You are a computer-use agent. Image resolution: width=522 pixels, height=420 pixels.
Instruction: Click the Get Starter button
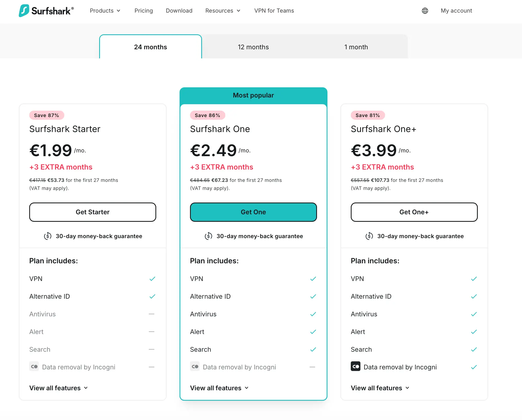pos(93,212)
